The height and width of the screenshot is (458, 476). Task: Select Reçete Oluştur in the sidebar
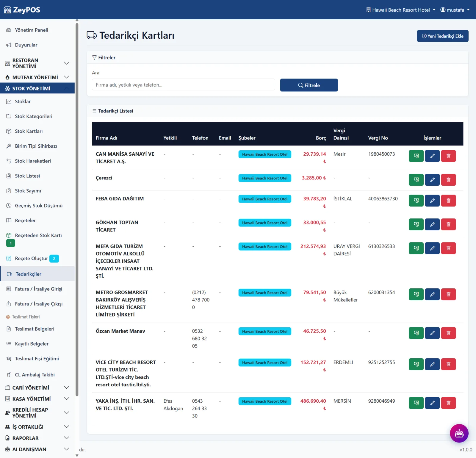[x=31, y=259]
